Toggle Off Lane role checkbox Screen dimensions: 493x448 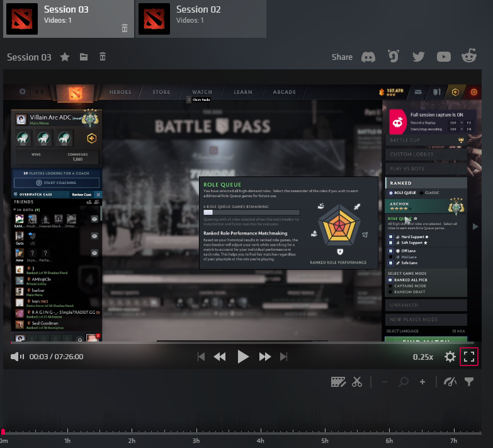tap(390, 251)
